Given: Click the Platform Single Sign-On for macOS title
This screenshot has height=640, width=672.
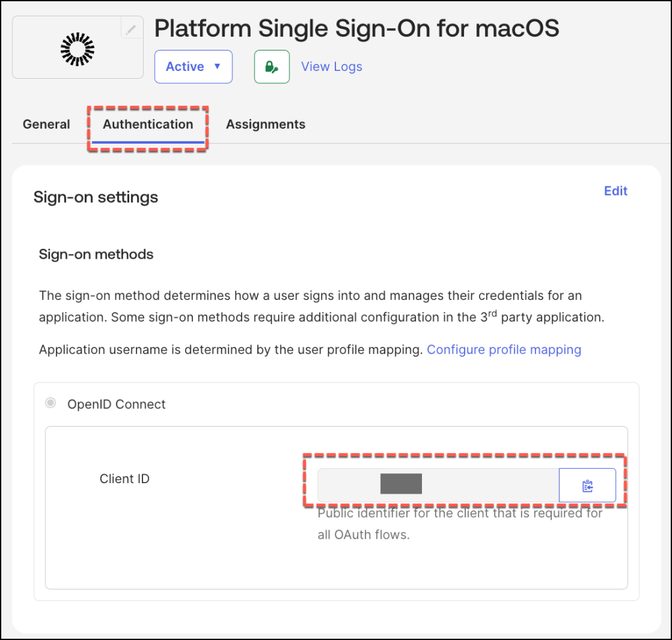Looking at the screenshot, I should pyautogui.click(x=356, y=28).
